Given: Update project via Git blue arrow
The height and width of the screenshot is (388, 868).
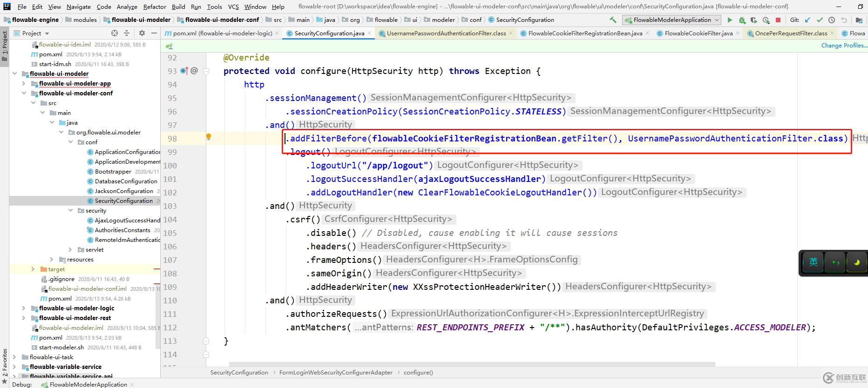Looking at the screenshot, I should pyautogui.click(x=807, y=20).
